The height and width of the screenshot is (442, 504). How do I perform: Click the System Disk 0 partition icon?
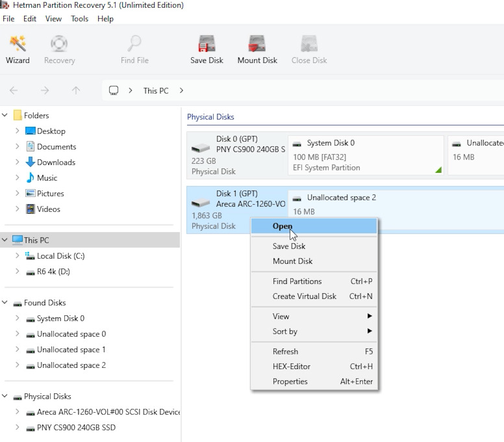(x=297, y=144)
